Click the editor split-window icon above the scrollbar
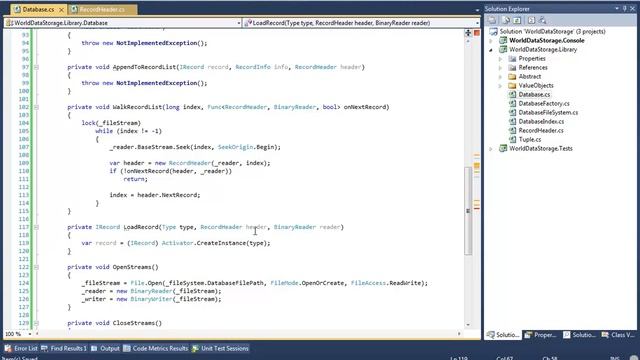The width and height of the screenshot is (640, 360). tap(468, 33)
